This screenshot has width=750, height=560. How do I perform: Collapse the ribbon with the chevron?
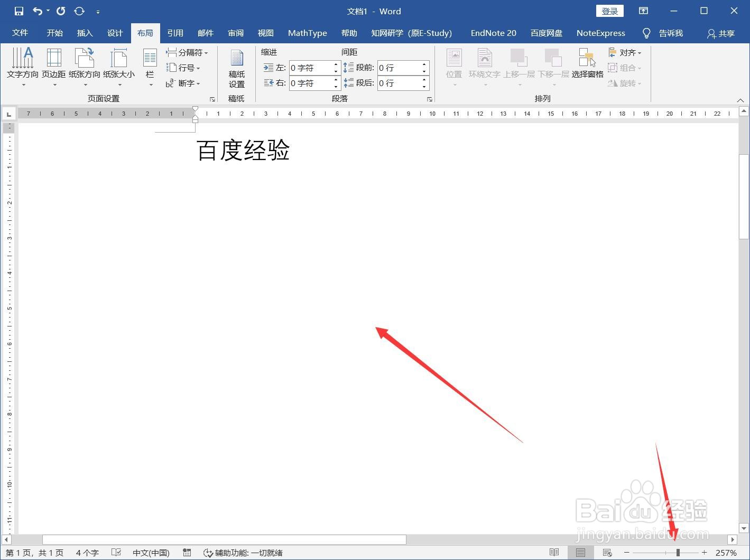click(x=740, y=100)
